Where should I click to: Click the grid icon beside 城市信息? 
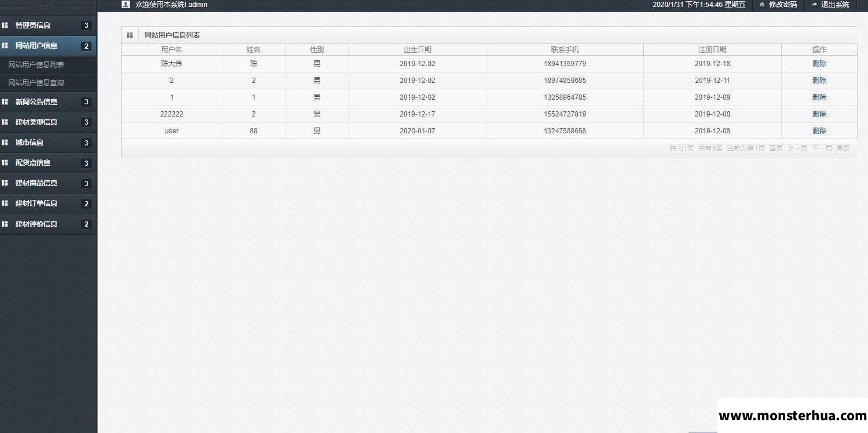point(5,143)
